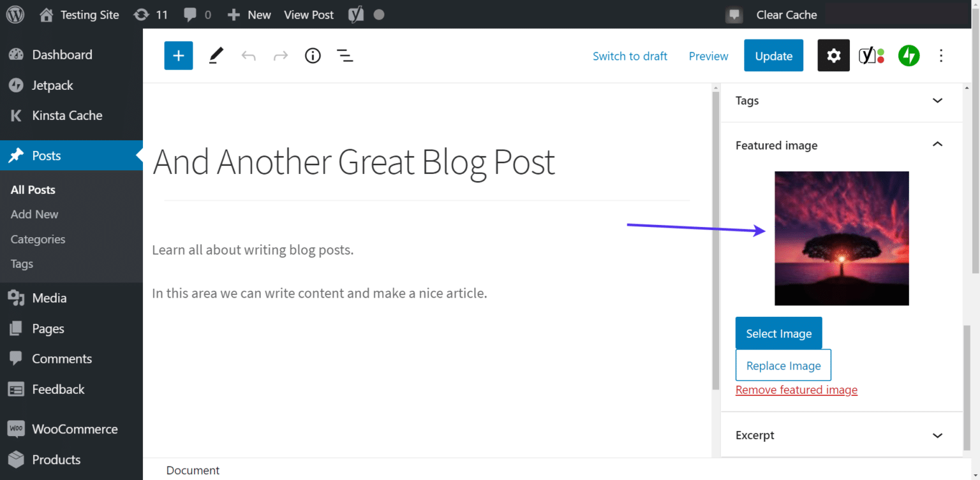Open the block inserter
The width and height of the screenshot is (980, 480).
[x=178, y=55]
